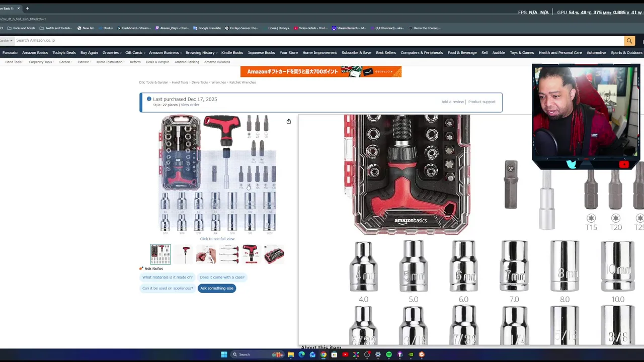Open Computers & Peripherals nav item

(422, 53)
